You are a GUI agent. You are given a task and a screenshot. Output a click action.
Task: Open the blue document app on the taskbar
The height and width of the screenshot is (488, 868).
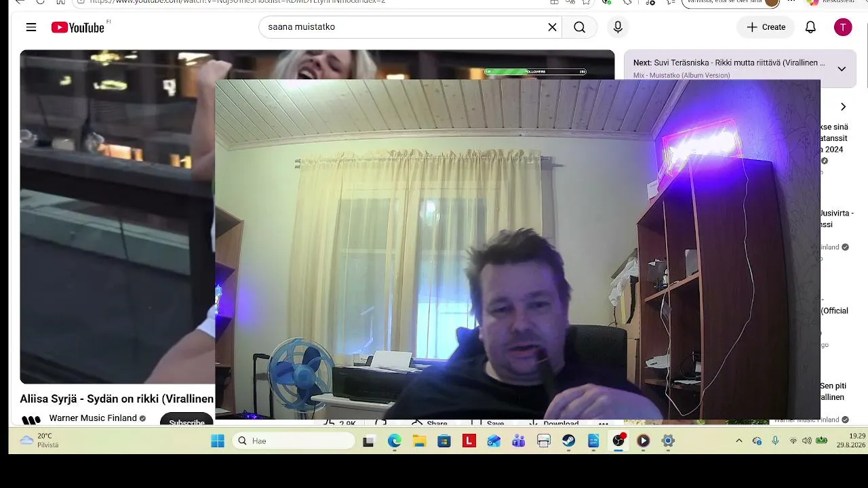tap(593, 441)
